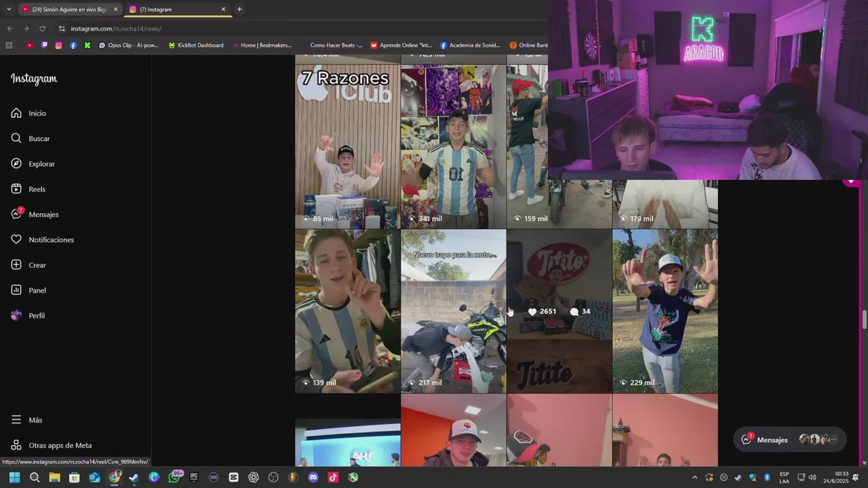Open the floating Mensajes chat button
This screenshot has height=488, width=868.
[x=790, y=439]
